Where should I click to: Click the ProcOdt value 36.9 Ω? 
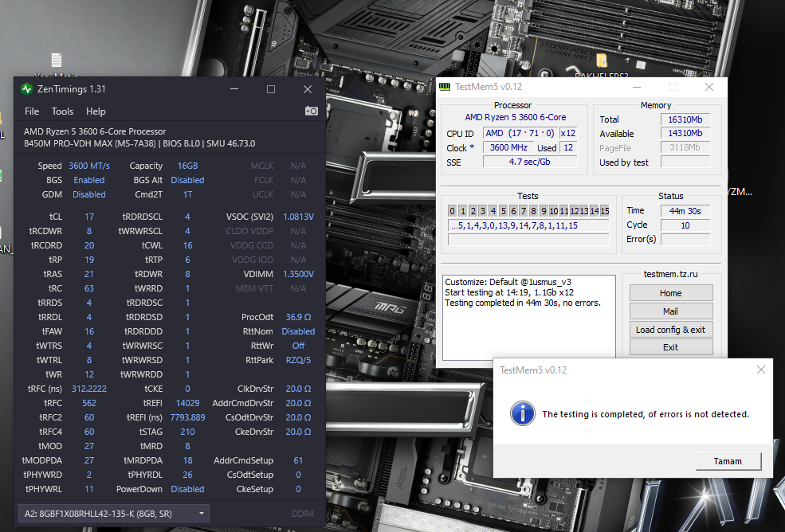[298, 317]
